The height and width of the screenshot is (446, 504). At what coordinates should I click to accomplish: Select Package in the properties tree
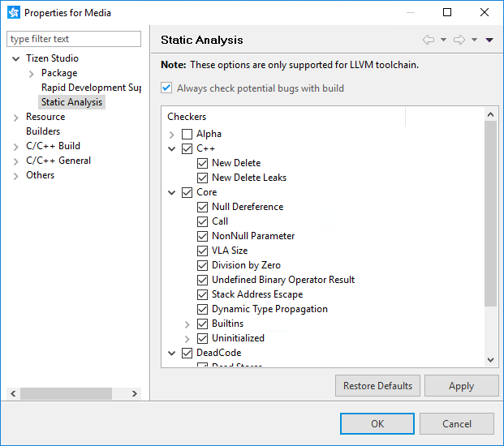(x=59, y=73)
